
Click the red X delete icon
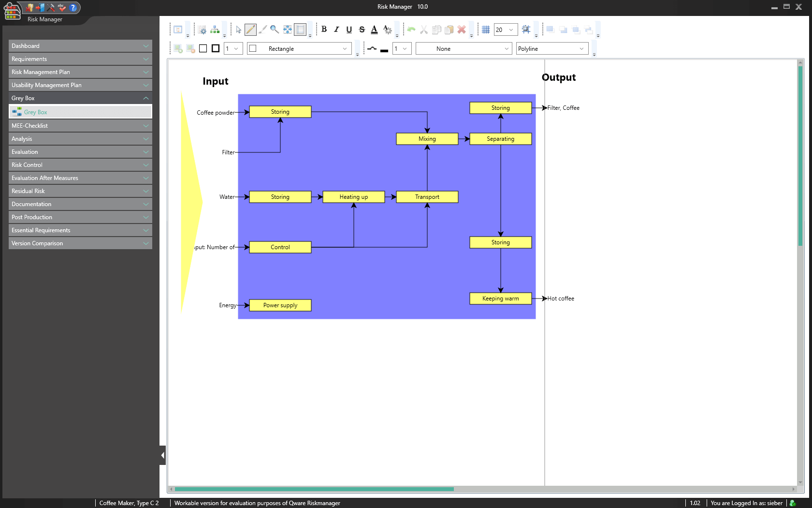462,30
